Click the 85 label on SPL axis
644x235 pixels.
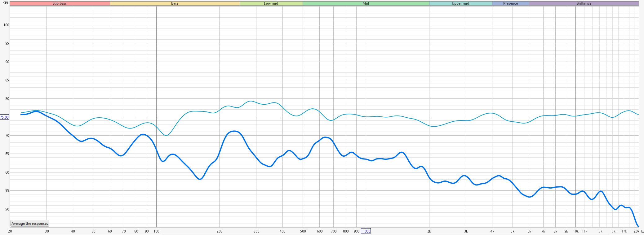(x=7, y=80)
